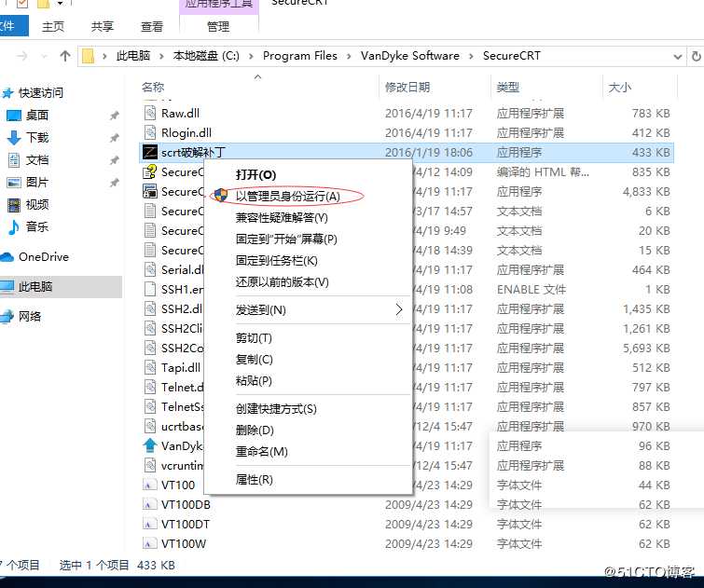
Task: Sort by 名称 column header
Action: pyautogui.click(x=153, y=87)
